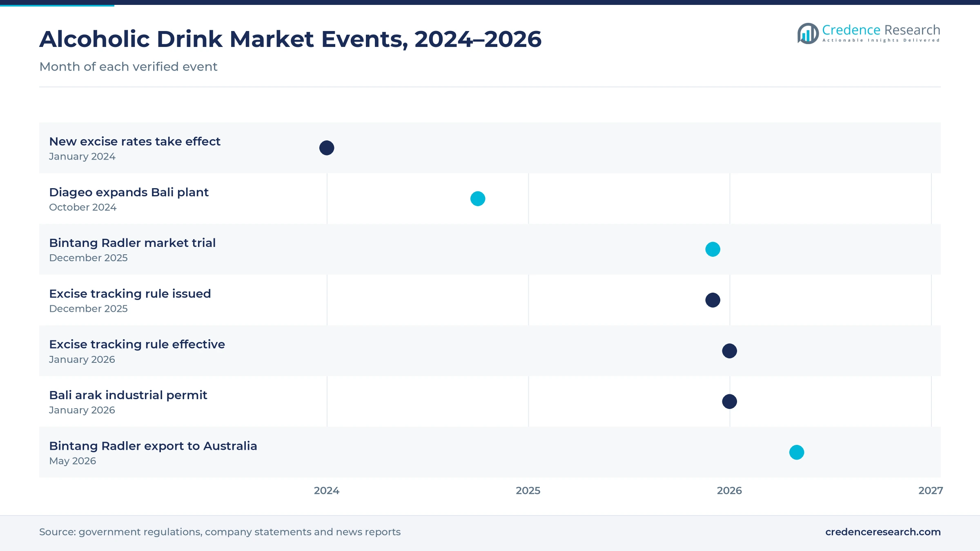980x551 pixels.
Task: Click the May 2026 date text
Action: (73, 461)
